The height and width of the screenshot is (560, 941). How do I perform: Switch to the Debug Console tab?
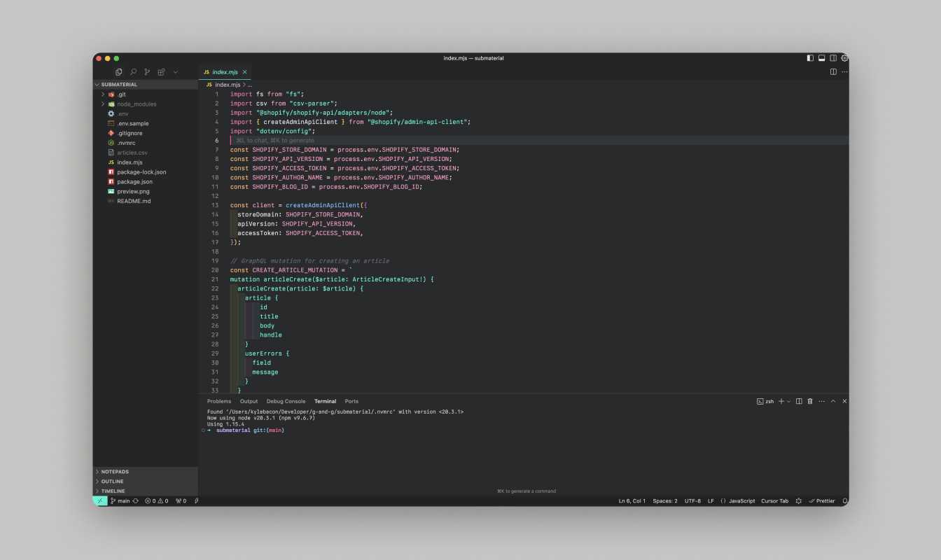286,401
